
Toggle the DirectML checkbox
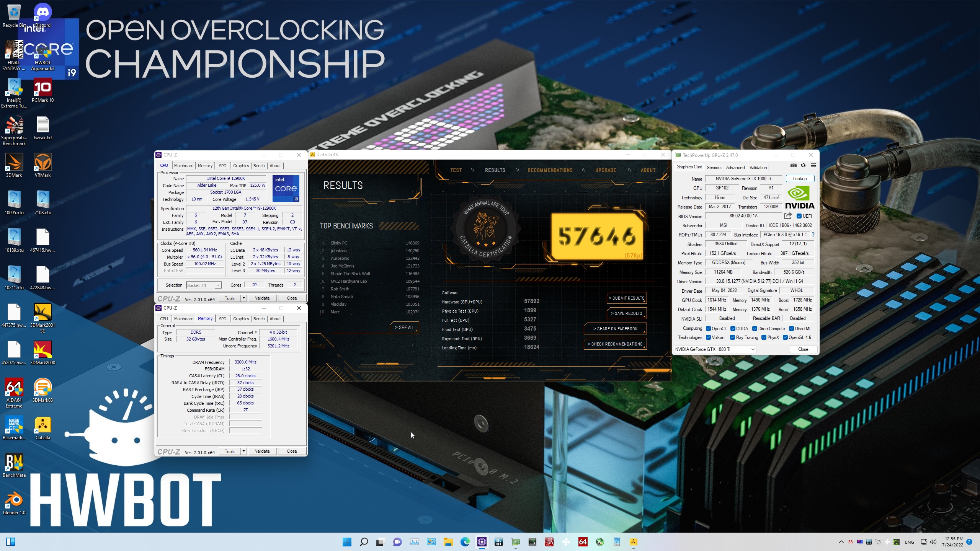point(791,328)
